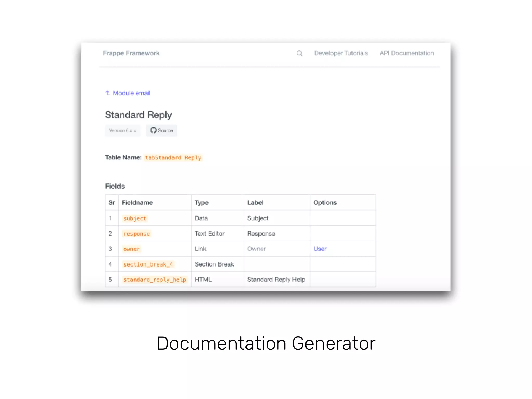Navigate up to Module email

(x=128, y=93)
